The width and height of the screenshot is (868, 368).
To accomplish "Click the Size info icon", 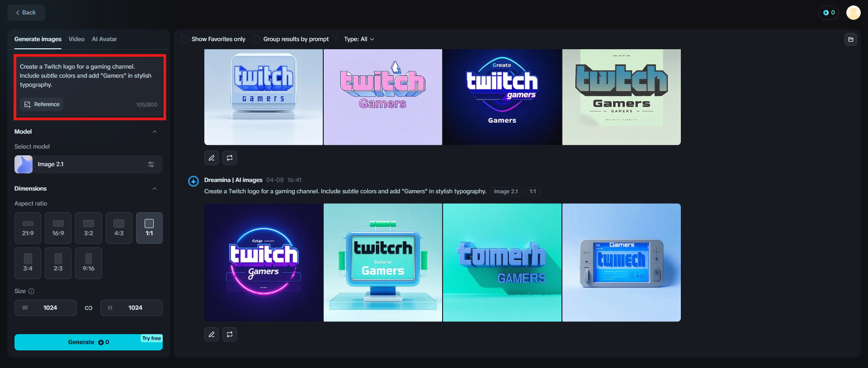I will tap(31, 291).
